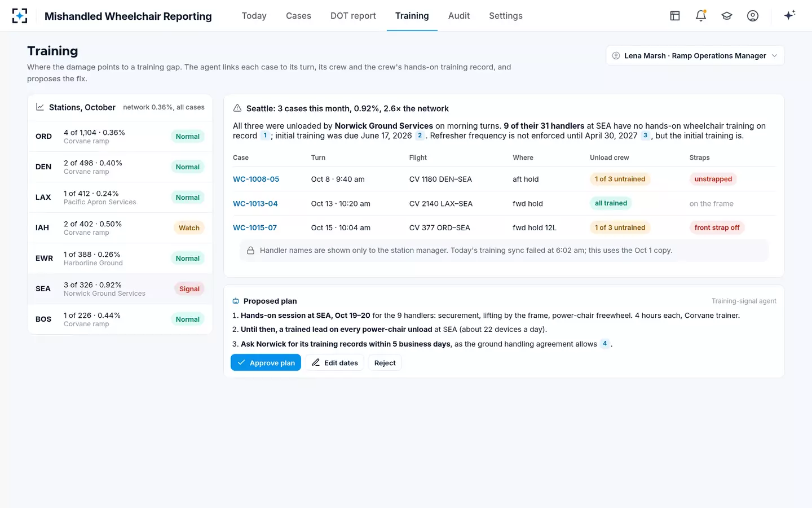Switch to the Today tab
Screen dimensions: 812x508
coord(254,16)
